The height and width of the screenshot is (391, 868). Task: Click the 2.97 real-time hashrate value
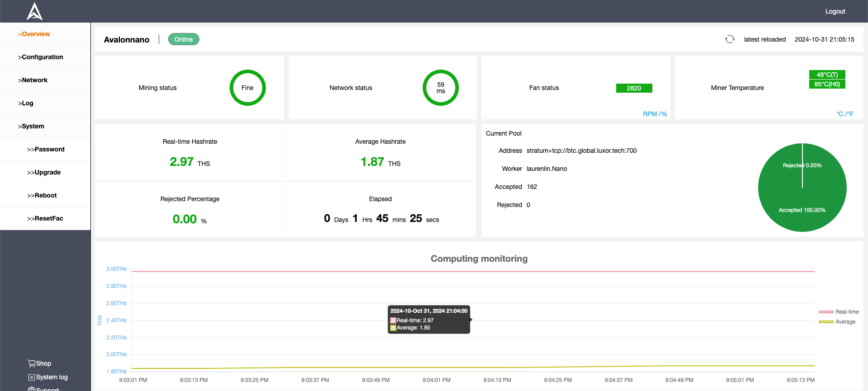pyautogui.click(x=182, y=162)
